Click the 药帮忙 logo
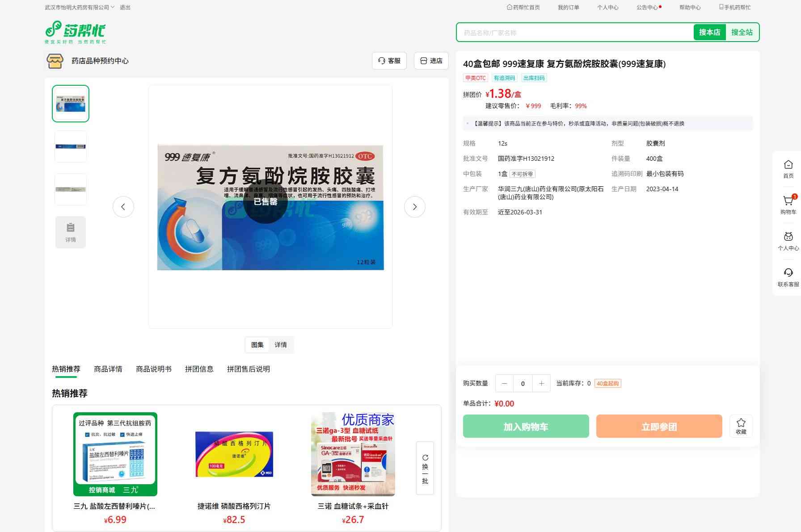The image size is (801, 532). [76, 32]
